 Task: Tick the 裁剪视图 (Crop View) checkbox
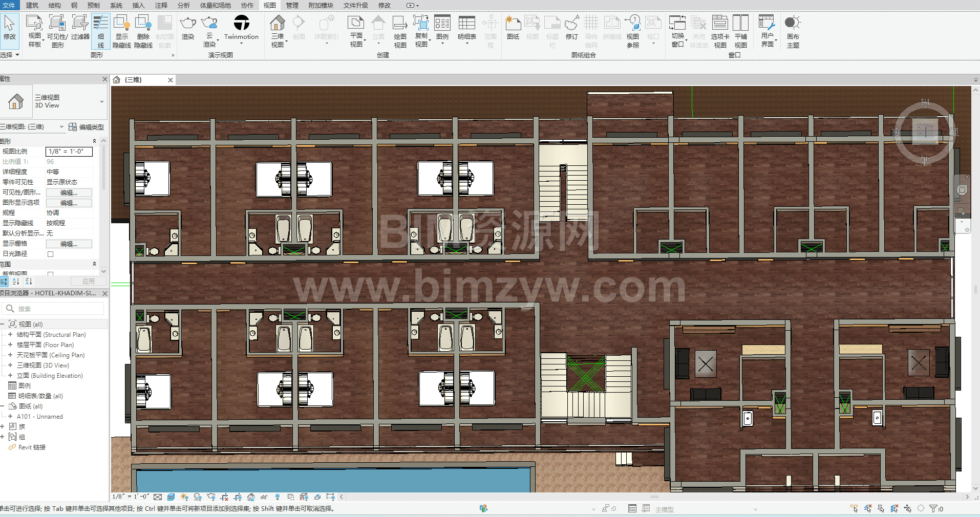click(x=50, y=274)
